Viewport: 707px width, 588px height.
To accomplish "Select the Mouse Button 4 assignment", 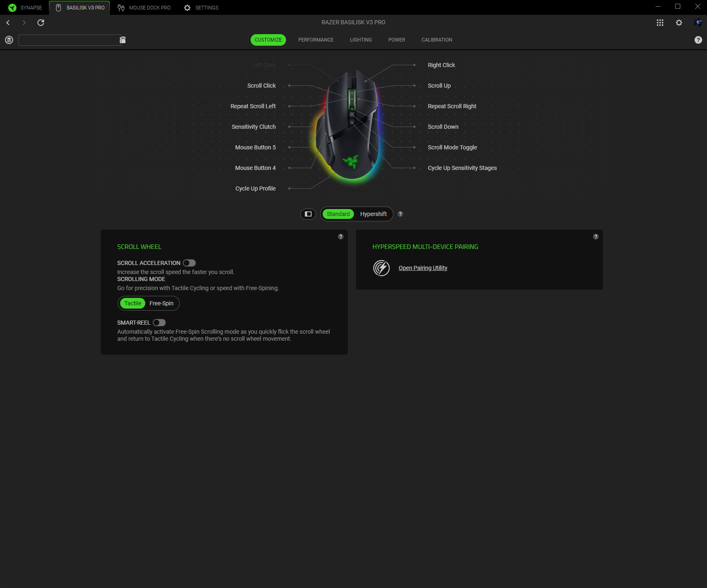I will pyautogui.click(x=255, y=168).
